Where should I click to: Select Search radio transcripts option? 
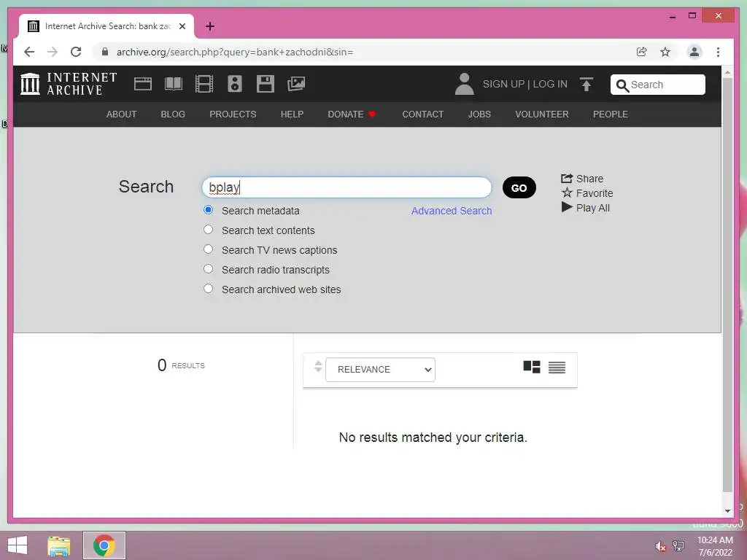click(x=208, y=269)
